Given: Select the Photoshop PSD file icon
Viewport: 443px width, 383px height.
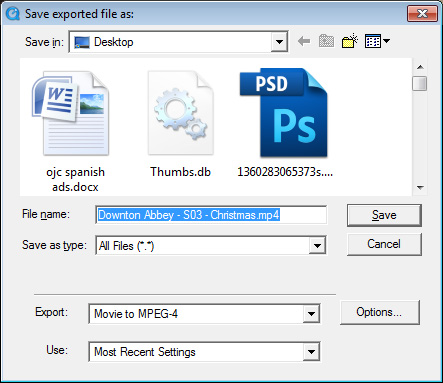Looking at the screenshot, I should click(284, 113).
